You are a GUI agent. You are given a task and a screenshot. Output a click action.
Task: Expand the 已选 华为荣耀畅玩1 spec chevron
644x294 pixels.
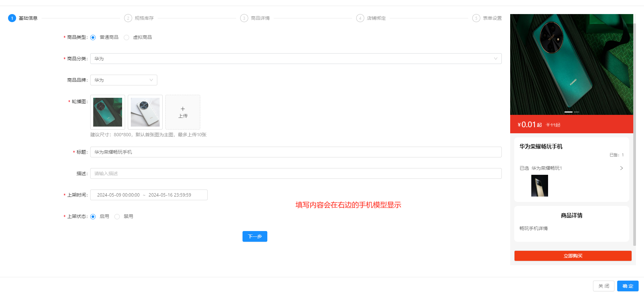click(x=622, y=168)
